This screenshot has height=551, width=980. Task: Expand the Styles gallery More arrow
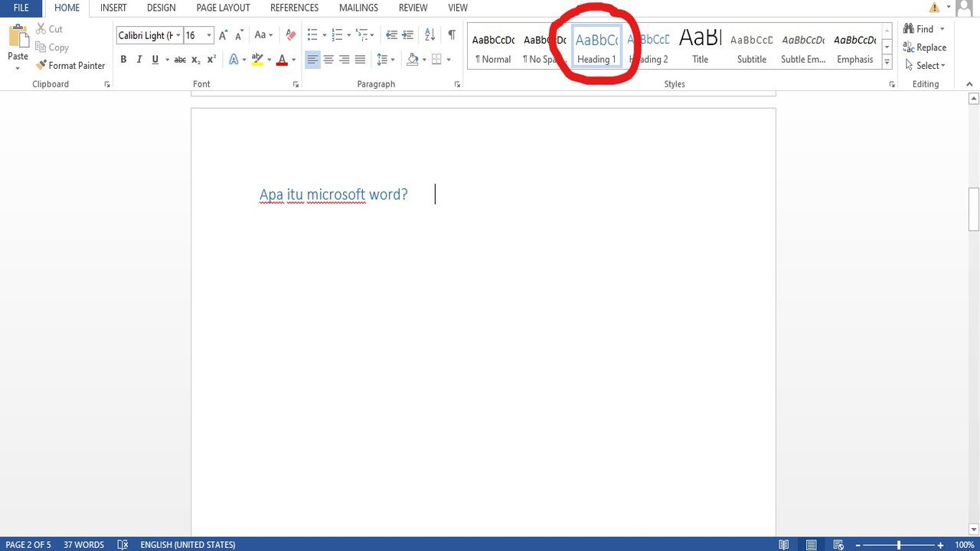coord(887,63)
